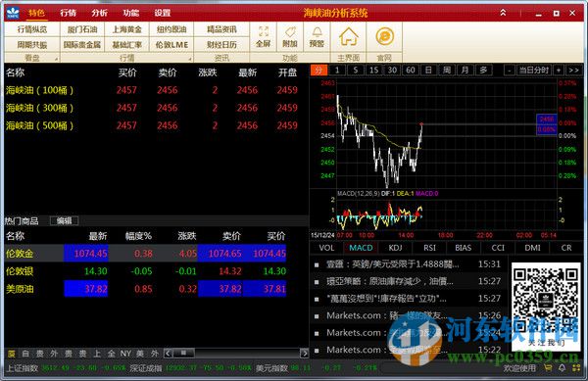
Task: Expand the 看盘 group launcher arrow
Action: [56, 59]
